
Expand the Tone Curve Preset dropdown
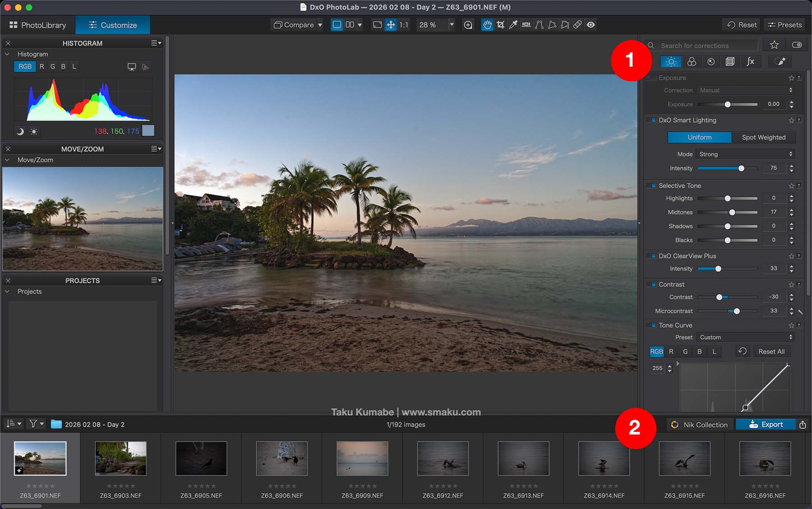[x=745, y=338]
